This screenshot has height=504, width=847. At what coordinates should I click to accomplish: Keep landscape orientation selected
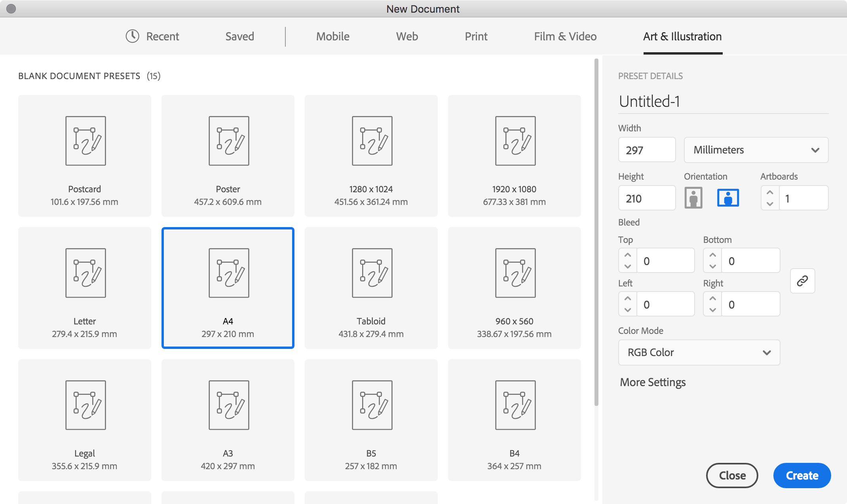point(728,198)
